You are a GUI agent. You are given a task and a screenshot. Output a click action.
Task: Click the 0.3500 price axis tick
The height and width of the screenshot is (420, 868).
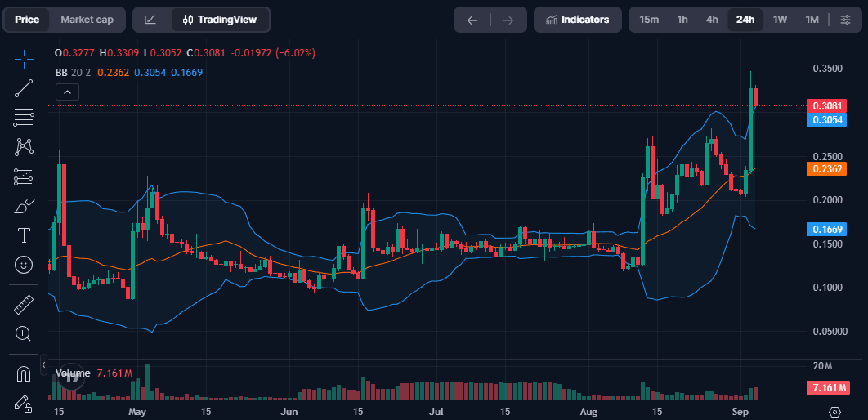tap(827, 69)
